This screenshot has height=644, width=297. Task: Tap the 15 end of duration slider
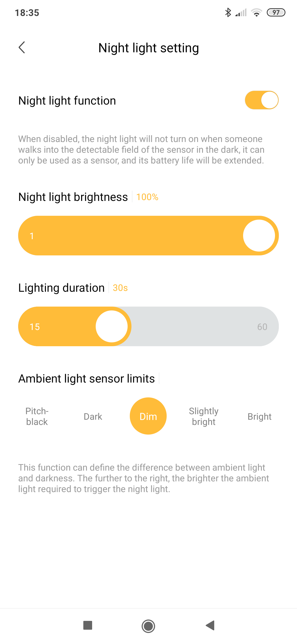pos(35,327)
